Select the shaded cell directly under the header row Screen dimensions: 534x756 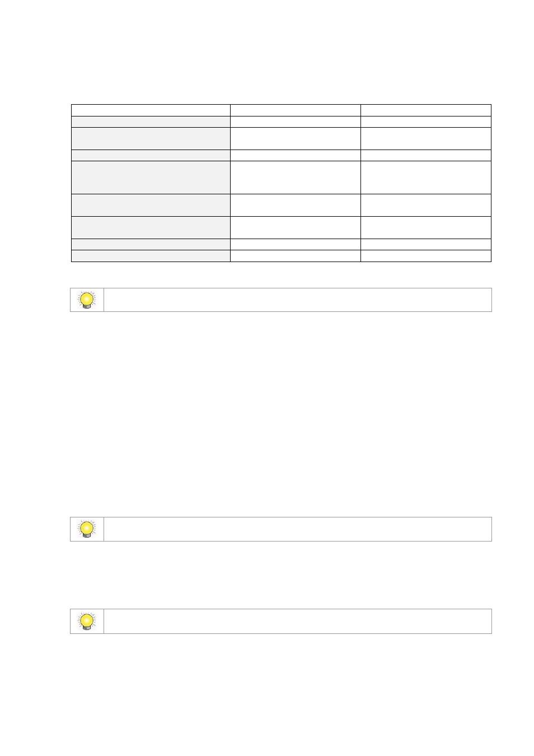[151, 122]
